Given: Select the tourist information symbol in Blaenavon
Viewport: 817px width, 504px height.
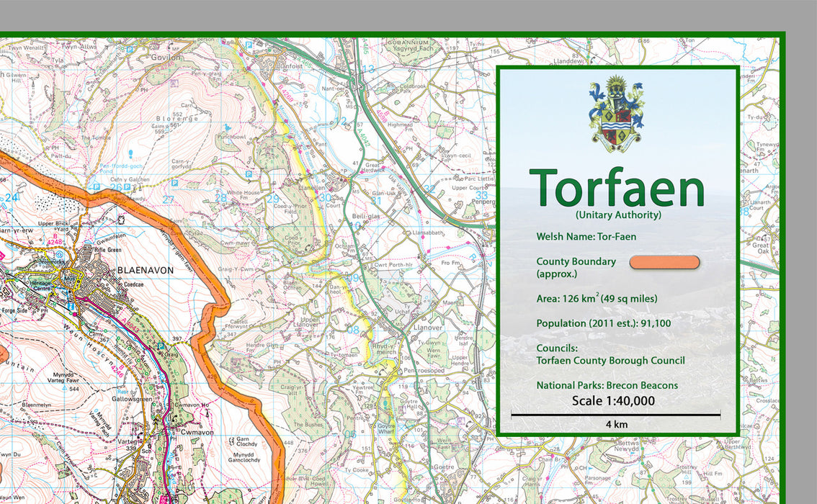Looking at the screenshot, I should pyautogui.click(x=71, y=305).
